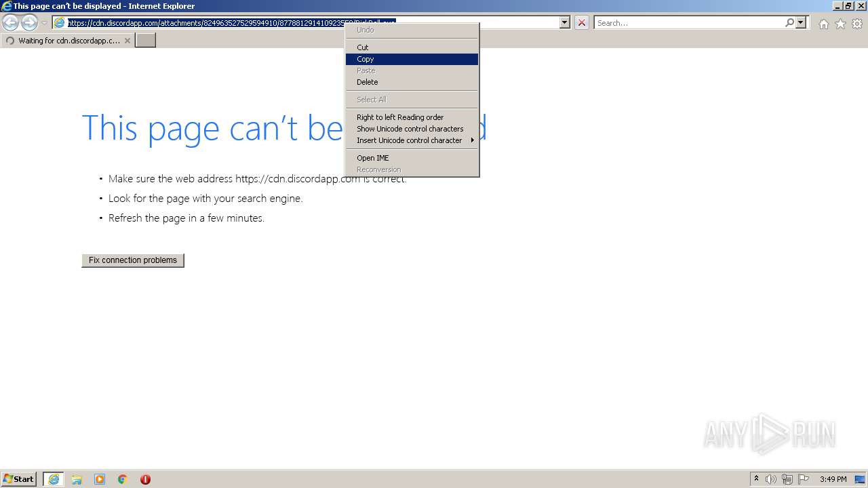Stop loading with the red X button
The height and width of the screenshot is (488, 868).
coord(582,22)
